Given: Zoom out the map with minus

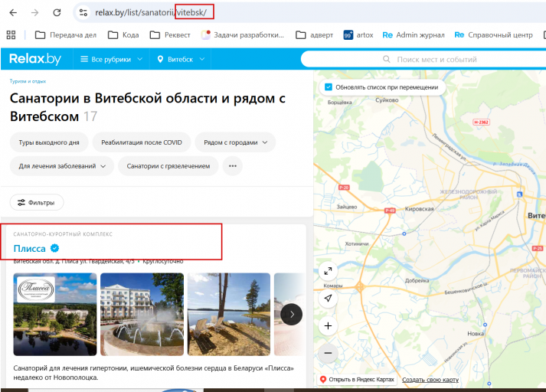Looking at the screenshot, I should (328, 353).
